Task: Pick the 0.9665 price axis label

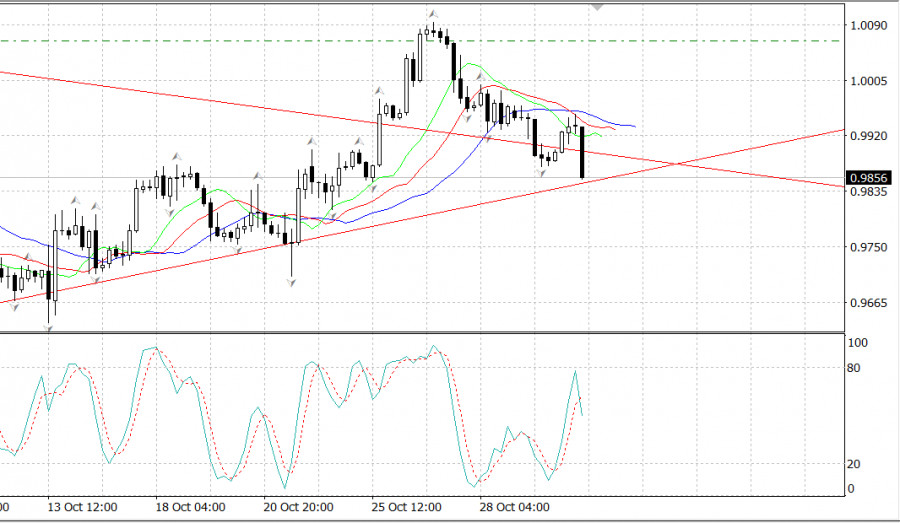Action: click(869, 303)
